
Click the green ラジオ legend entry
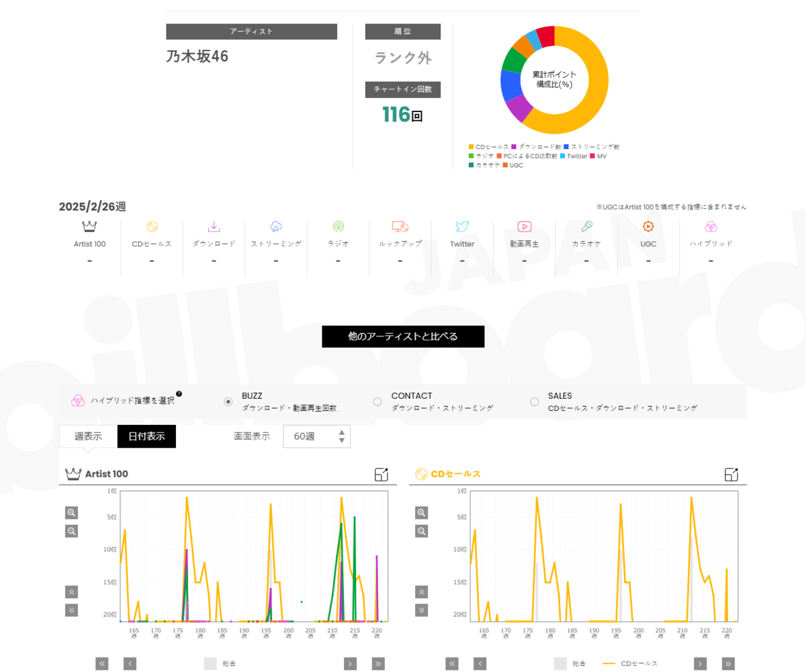coord(482,156)
